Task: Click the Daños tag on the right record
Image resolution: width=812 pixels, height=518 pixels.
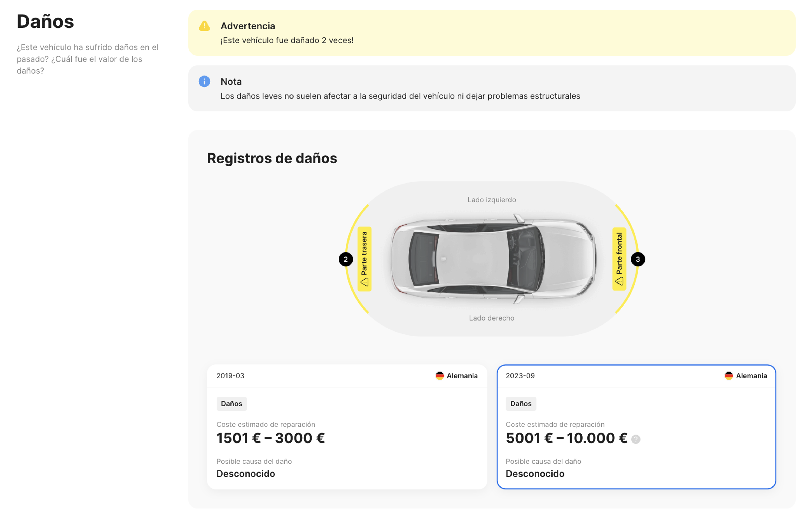Action: (x=521, y=403)
